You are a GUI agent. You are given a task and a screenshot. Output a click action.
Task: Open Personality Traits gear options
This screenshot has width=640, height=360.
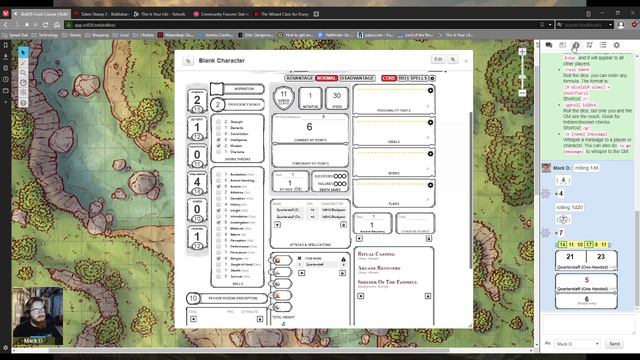[430, 90]
